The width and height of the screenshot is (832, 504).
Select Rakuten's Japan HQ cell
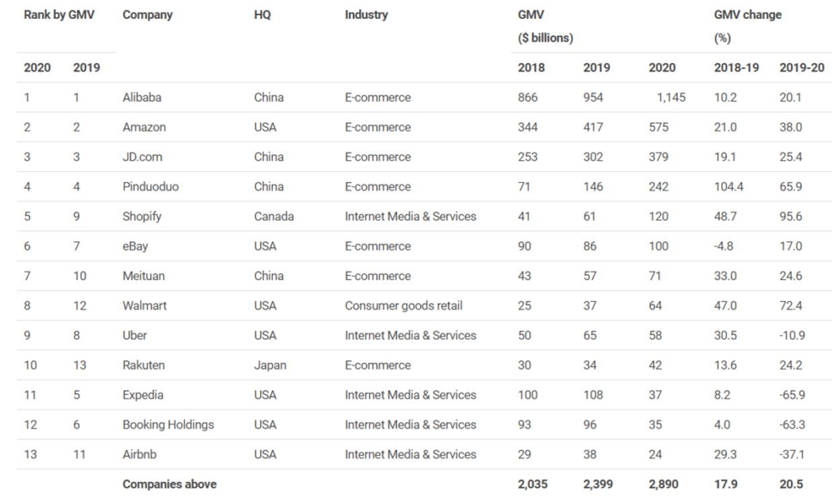[270, 365]
